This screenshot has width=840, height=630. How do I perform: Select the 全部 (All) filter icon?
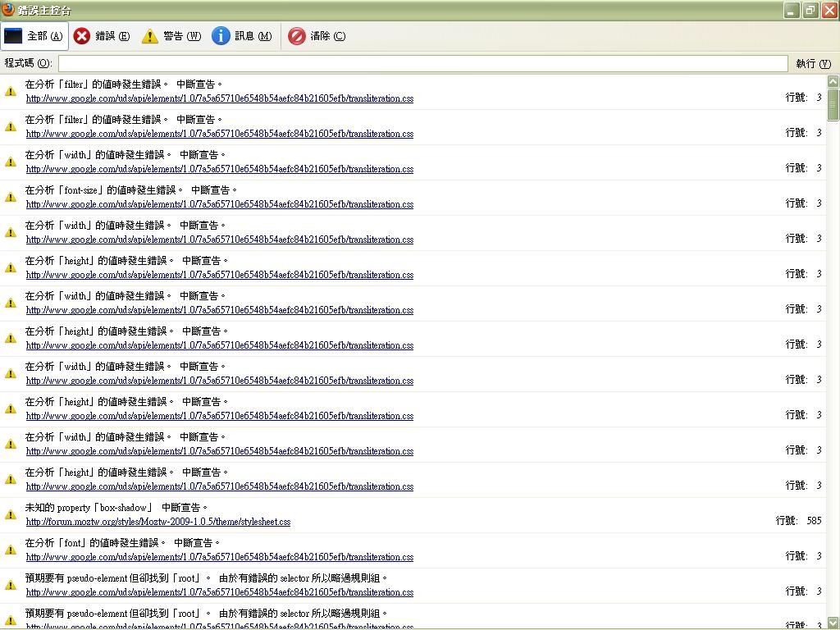point(14,36)
